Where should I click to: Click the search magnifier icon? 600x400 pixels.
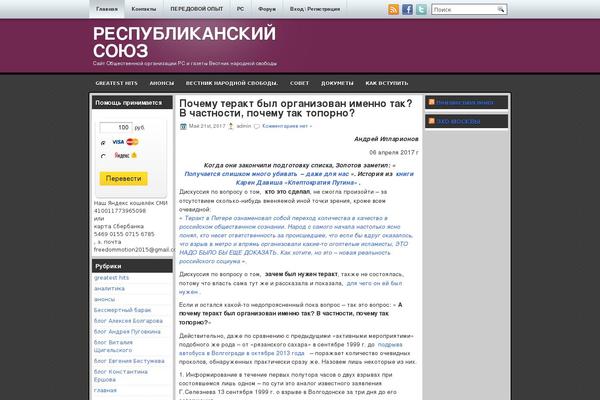pos(501,9)
